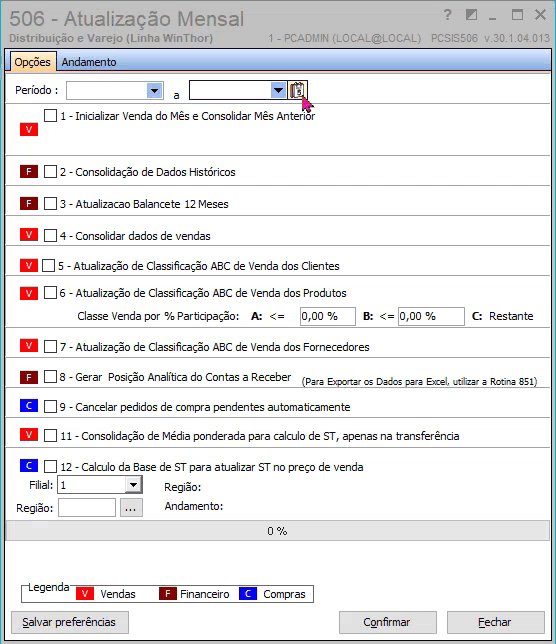
Task: Click the dark red Financeiro legend badge
Action: pyautogui.click(x=168, y=593)
